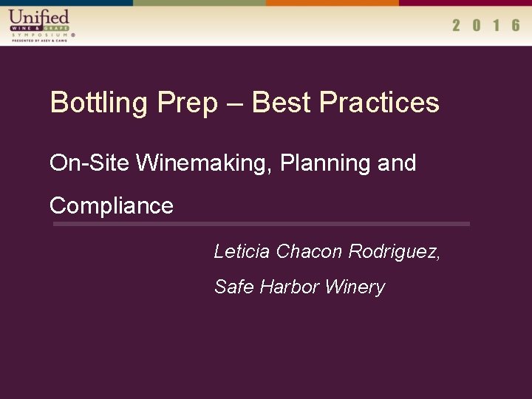
Task: Click the Presented by ASEV & CAWG tagline
Action: click(x=40, y=41)
